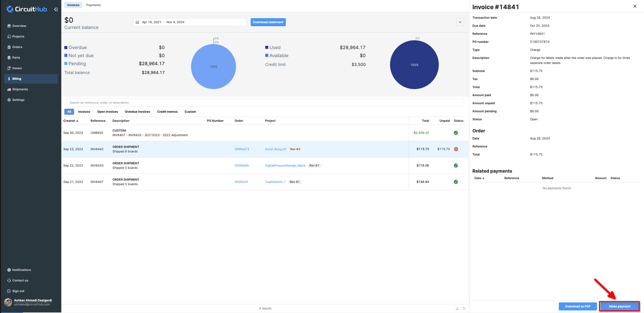The width and height of the screenshot is (644, 313).
Task: Open order 000fed73 link
Action: click(242, 149)
